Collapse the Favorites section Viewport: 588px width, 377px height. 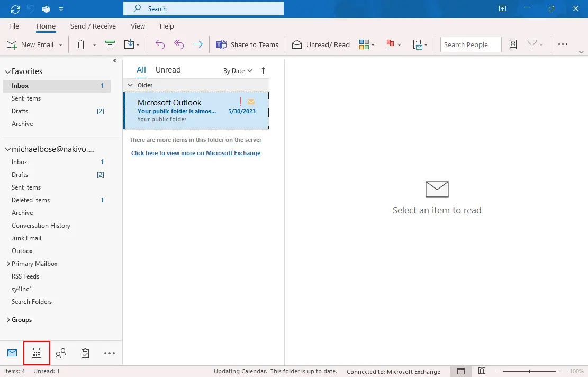[7, 71]
